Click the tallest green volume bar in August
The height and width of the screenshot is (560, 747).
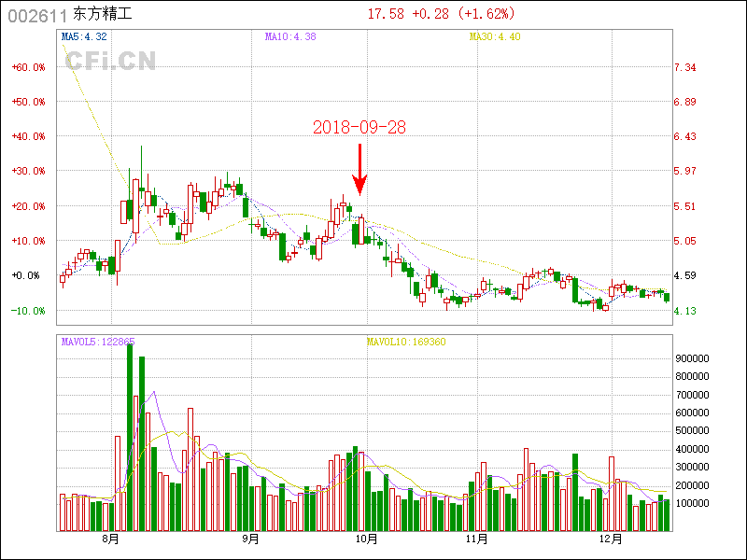(130, 438)
